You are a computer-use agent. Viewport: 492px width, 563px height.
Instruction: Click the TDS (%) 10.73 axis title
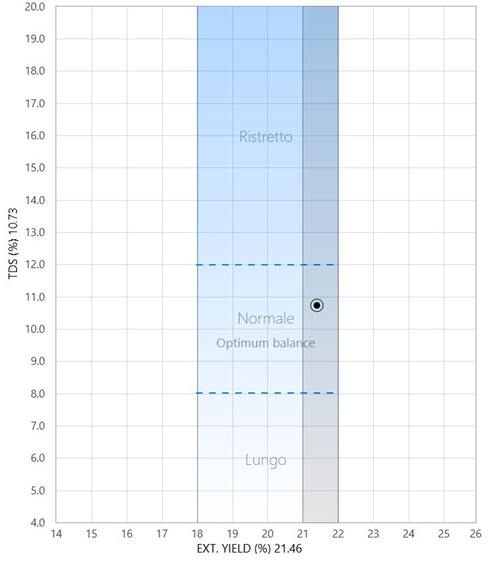[13, 243]
